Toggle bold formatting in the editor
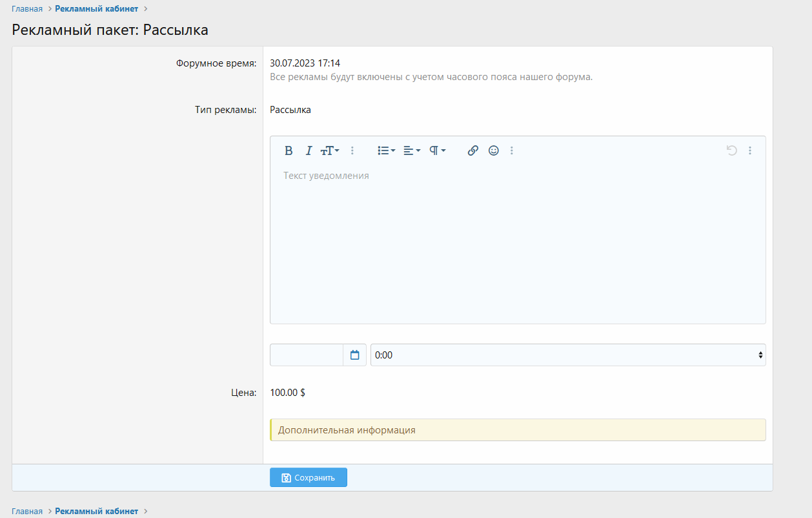This screenshot has height=518, width=812. [x=289, y=150]
